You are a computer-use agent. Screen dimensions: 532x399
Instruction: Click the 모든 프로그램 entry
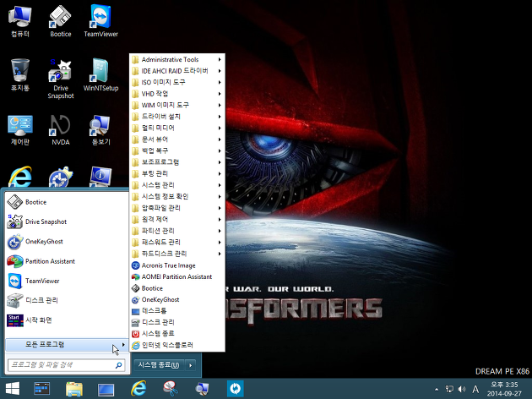[67, 345]
